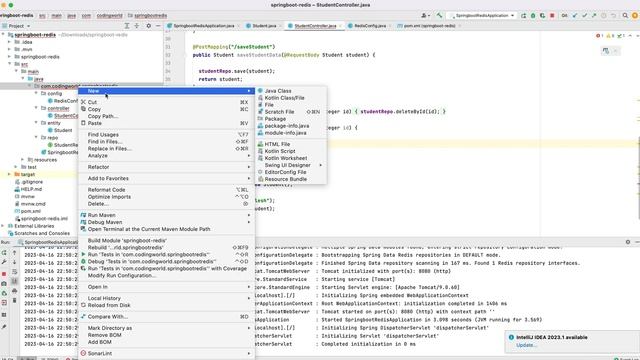The width and height of the screenshot is (640, 360).
Task: Click Open Terminal at the Current Maven Module Path
Action: click(166, 229)
